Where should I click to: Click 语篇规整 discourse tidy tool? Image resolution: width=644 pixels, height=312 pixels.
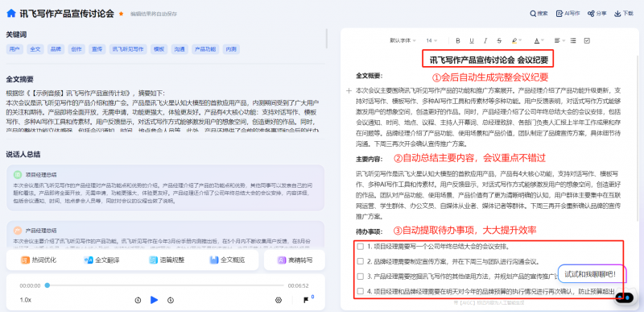167,260
